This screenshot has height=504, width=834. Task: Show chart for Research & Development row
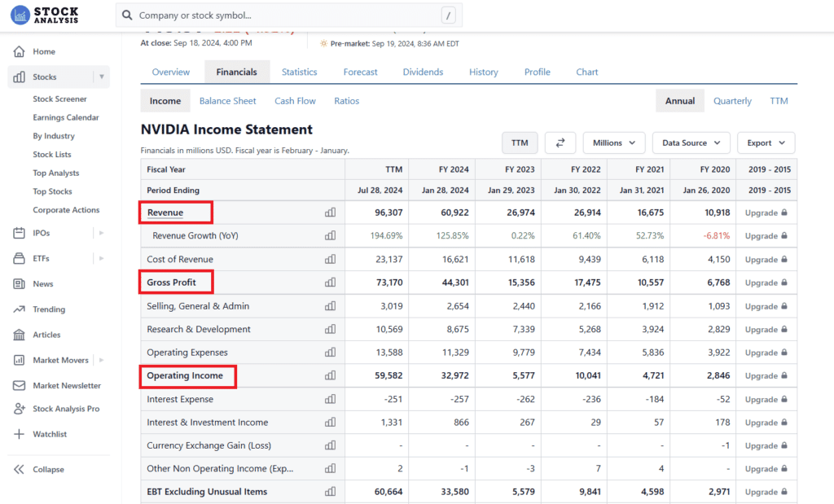point(330,330)
